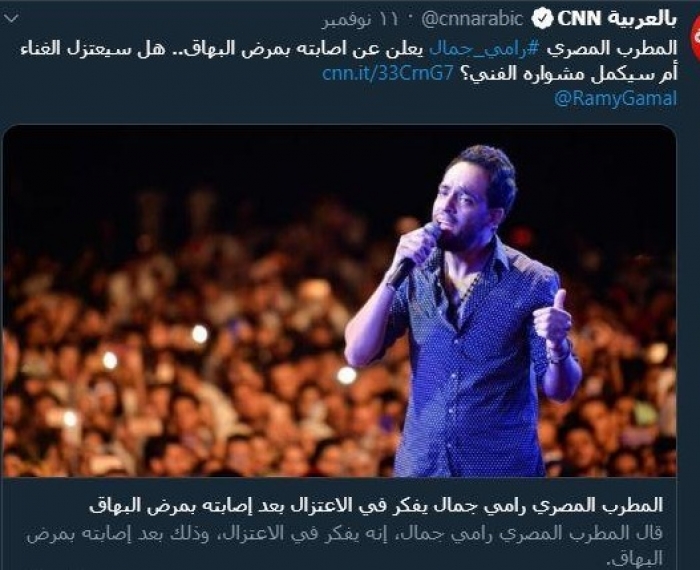Click the card description starting with قال المطرب
Image resolution: width=700 pixels, height=570 pixels.
coord(345,545)
